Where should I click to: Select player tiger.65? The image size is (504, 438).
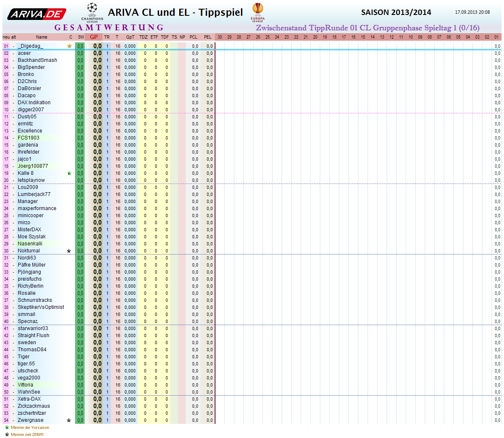point(26,364)
